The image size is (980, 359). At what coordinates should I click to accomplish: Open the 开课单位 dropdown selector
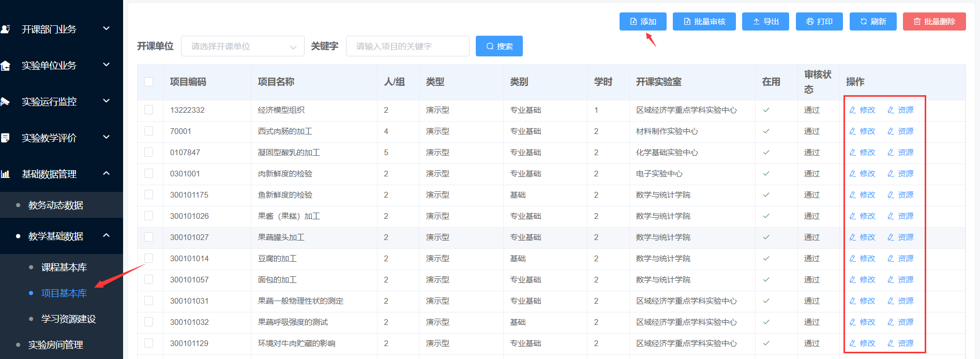pos(242,46)
